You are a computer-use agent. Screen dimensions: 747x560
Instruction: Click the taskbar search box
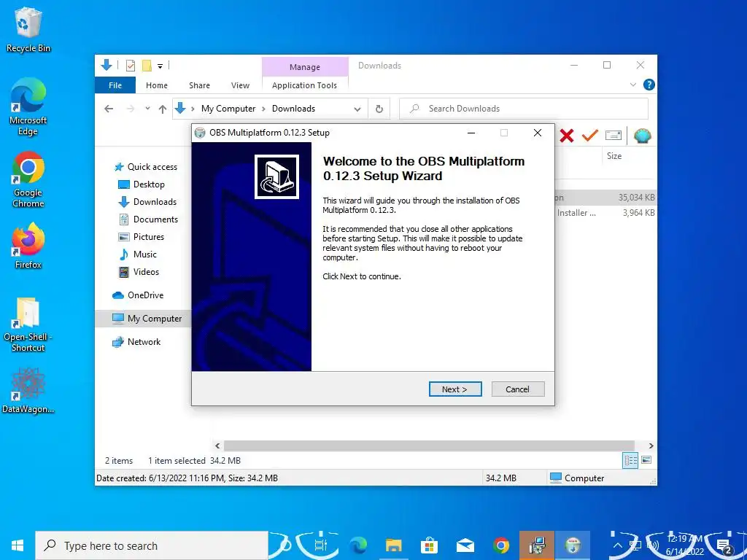[x=152, y=545]
